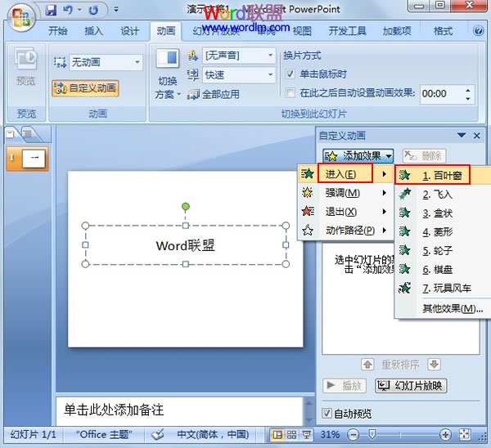Click the advance time field 00:00
The width and height of the screenshot is (491, 448).
[441, 93]
